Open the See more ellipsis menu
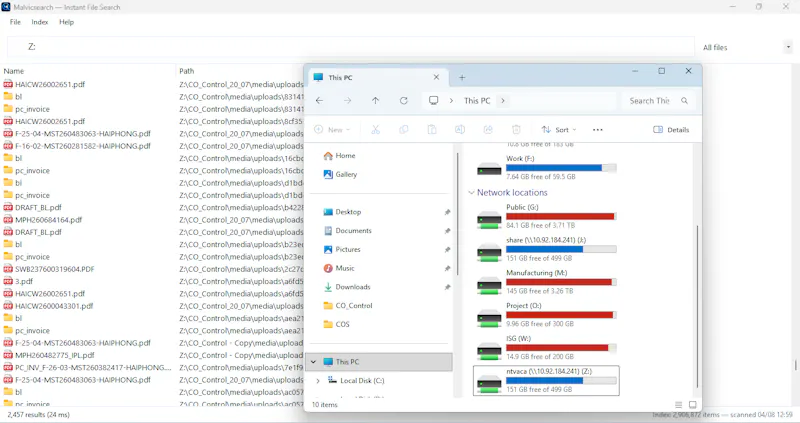This screenshot has height=423, width=800. [x=597, y=130]
